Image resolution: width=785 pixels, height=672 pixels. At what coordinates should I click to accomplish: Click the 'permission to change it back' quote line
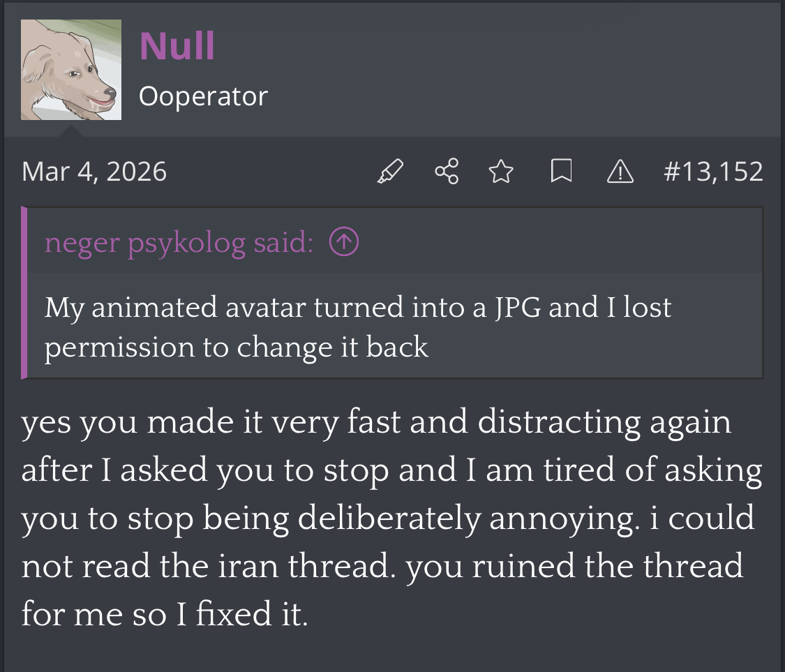coord(237,348)
